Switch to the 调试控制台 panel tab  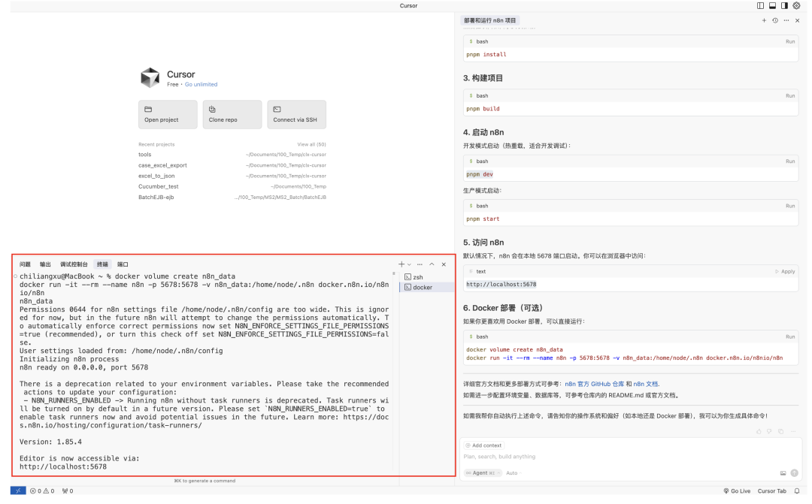pos(74,264)
